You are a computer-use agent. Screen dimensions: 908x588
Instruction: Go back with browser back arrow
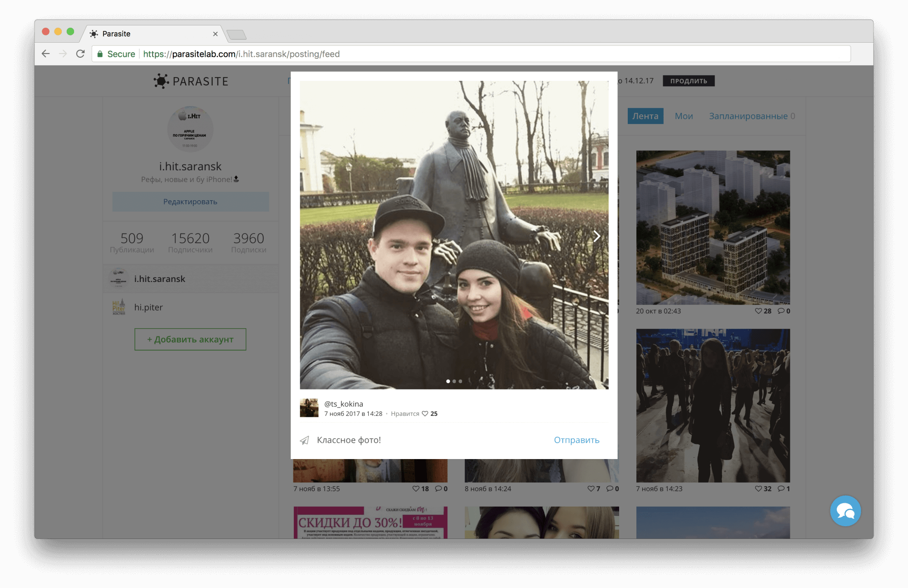click(x=46, y=54)
